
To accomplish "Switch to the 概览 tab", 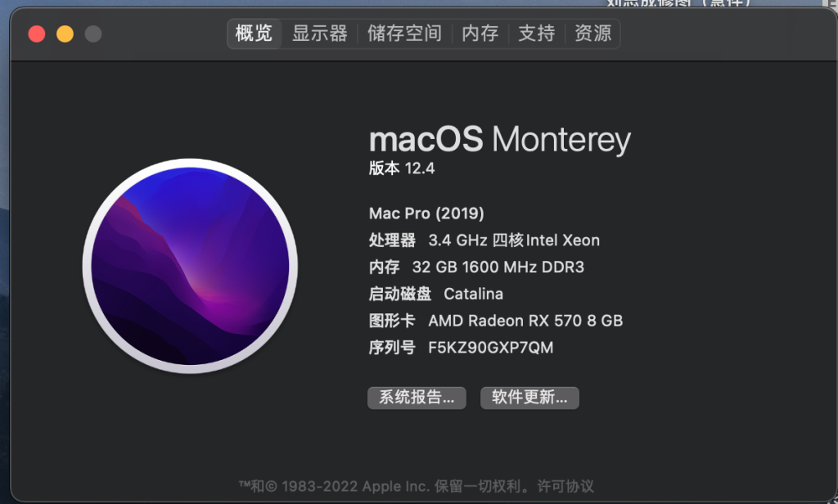I will pos(255,34).
